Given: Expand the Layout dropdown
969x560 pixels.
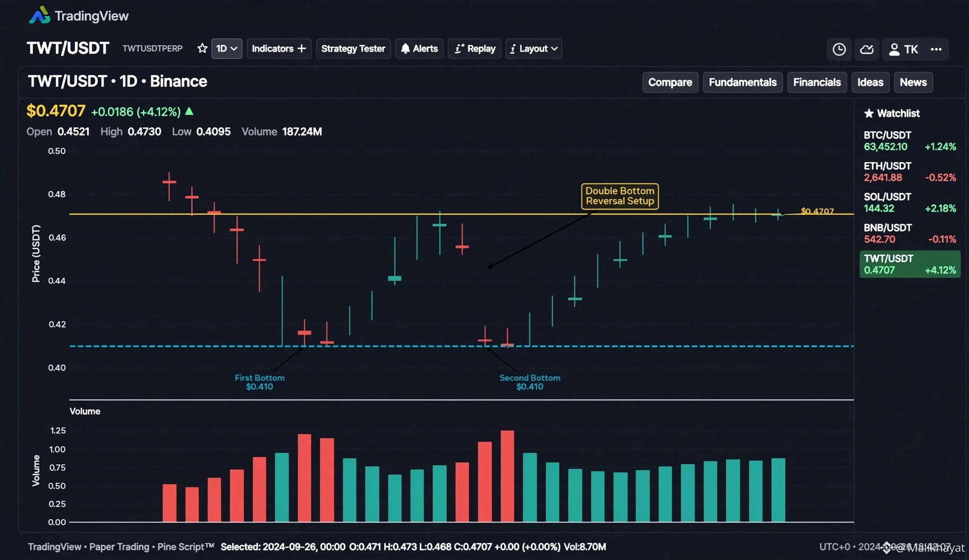Looking at the screenshot, I should click(534, 49).
